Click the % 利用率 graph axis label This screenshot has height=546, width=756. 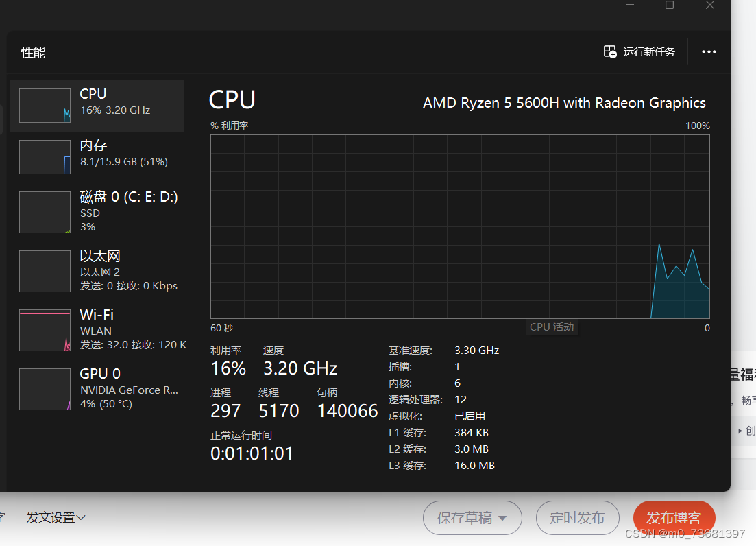pyautogui.click(x=230, y=126)
